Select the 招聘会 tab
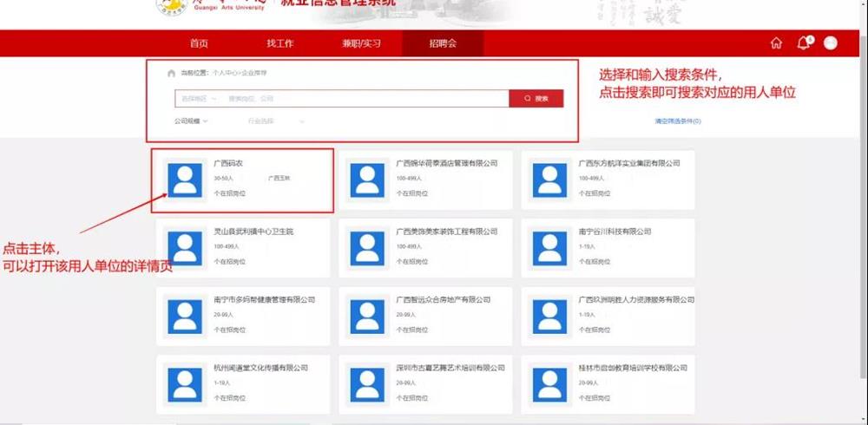 pos(443,43)
